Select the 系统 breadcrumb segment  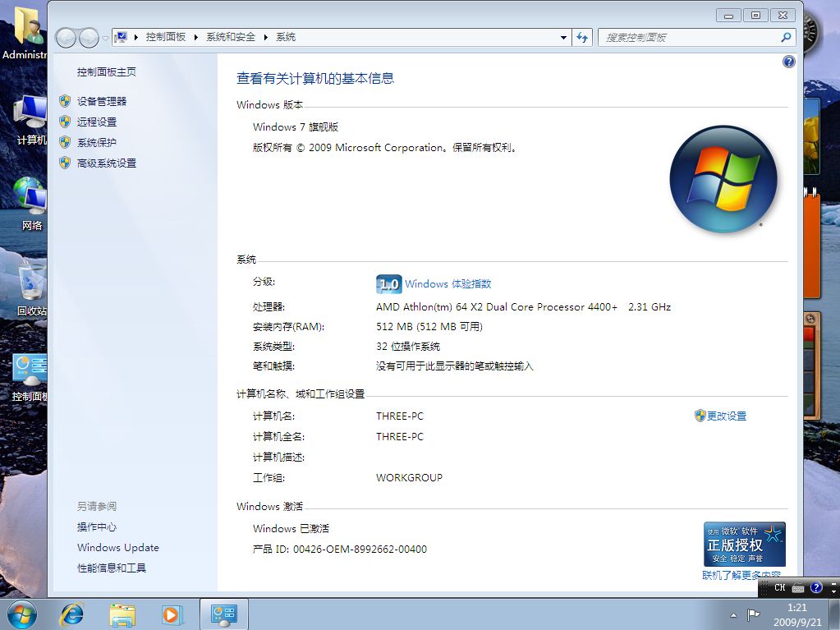click(x=286, y=37)
